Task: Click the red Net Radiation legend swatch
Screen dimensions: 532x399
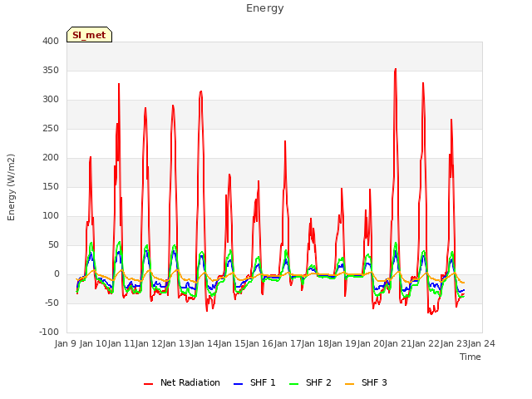Action: coord(148,384)
